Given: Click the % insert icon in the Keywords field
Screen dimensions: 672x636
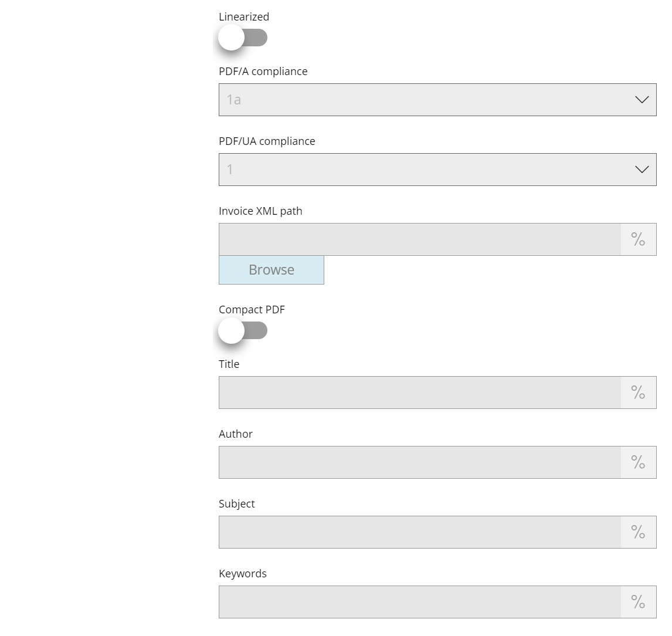Looking at the screenshot, I should (638, 602).
